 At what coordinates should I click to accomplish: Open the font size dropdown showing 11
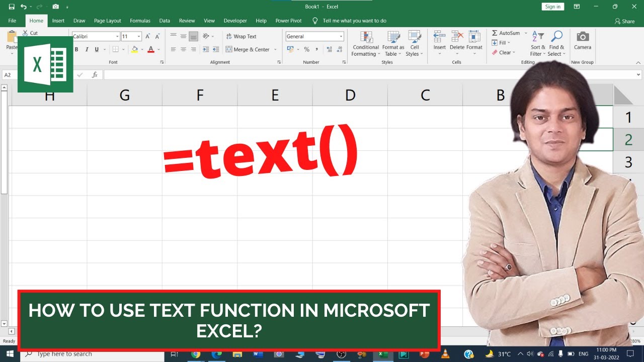pos(139,36)
